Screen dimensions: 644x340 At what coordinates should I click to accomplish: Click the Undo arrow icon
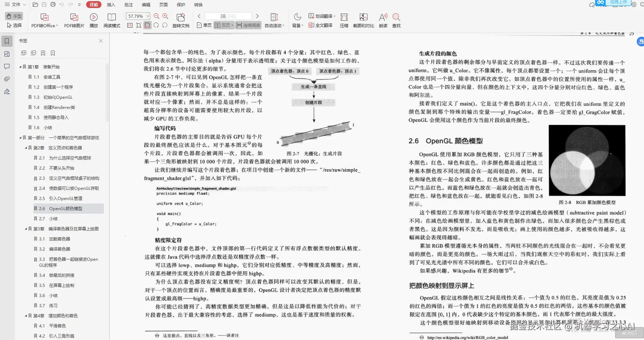62,5
